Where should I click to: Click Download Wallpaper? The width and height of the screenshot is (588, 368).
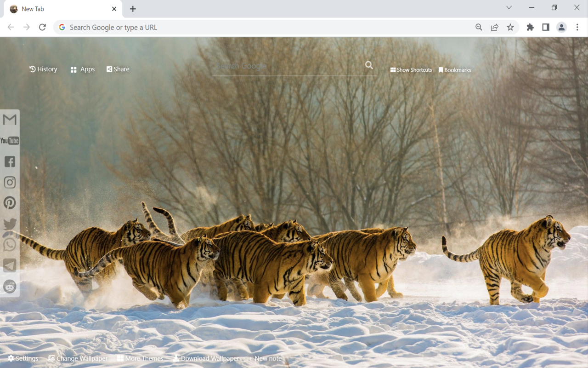pyautogui.click(x=206, y=358)
